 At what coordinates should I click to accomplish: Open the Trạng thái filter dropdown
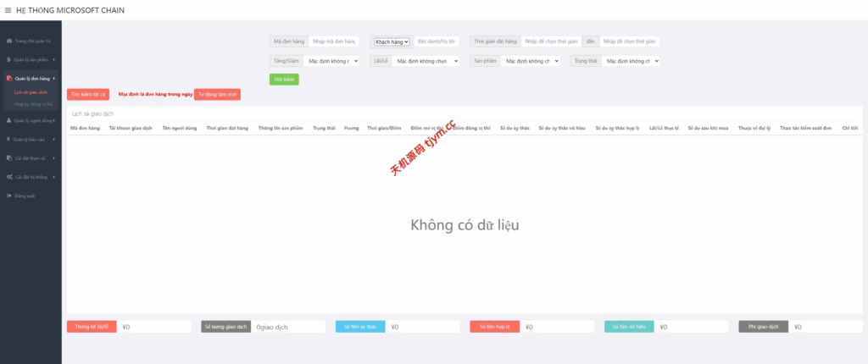pos(628,61)
